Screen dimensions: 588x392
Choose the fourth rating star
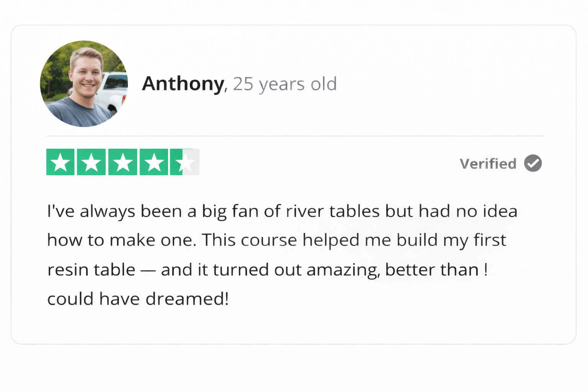click(x=154, y=162)
